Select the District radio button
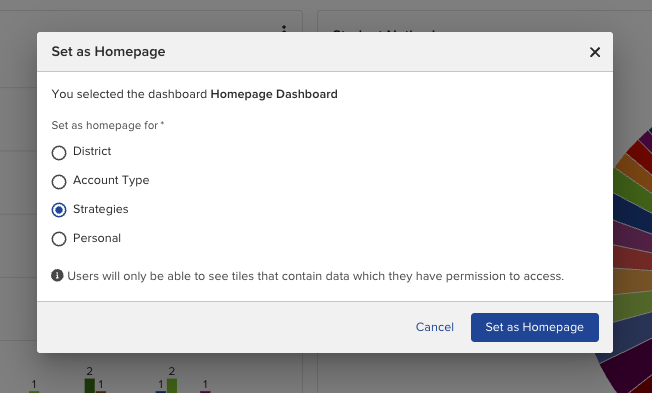Image resolution: width=652 pixels, height=393 pixels. 59,153
